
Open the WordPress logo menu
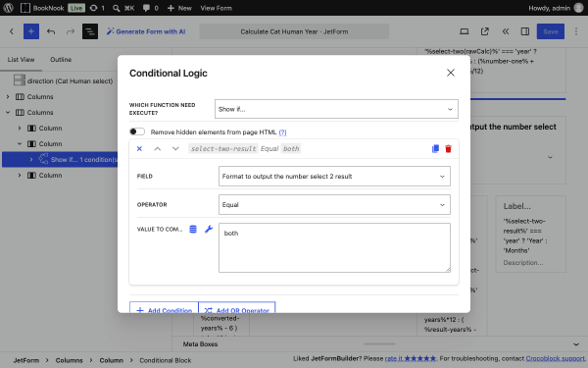(8, 8)
